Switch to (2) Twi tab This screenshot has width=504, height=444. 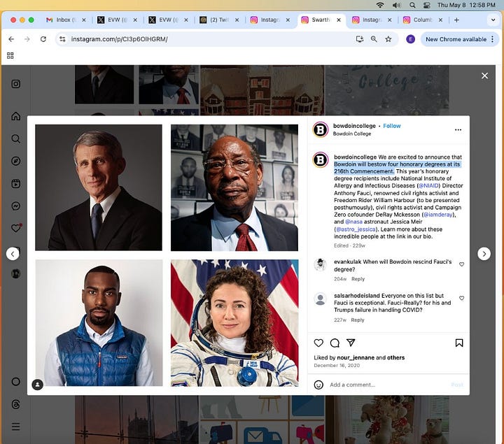click(x=219, y=20)
